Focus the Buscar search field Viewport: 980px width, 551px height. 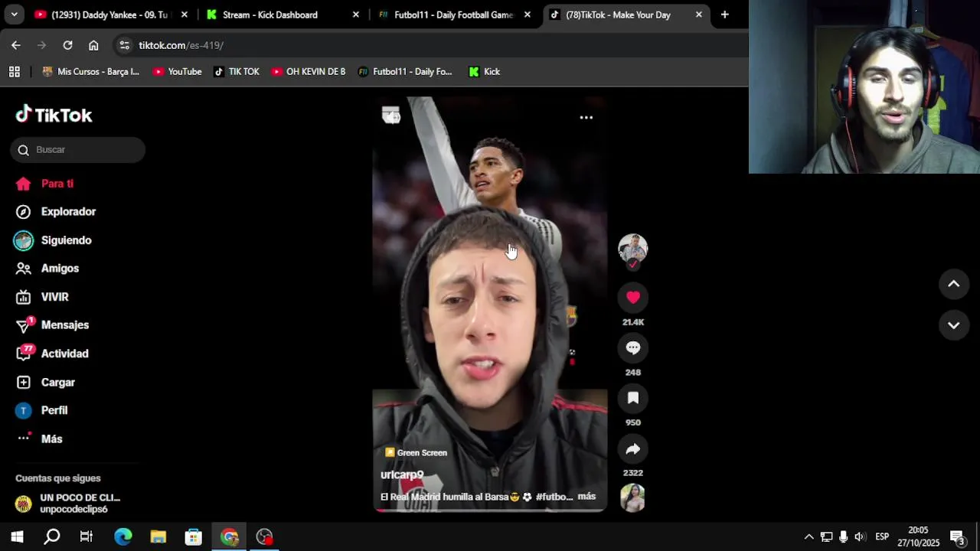click(78, 150)
